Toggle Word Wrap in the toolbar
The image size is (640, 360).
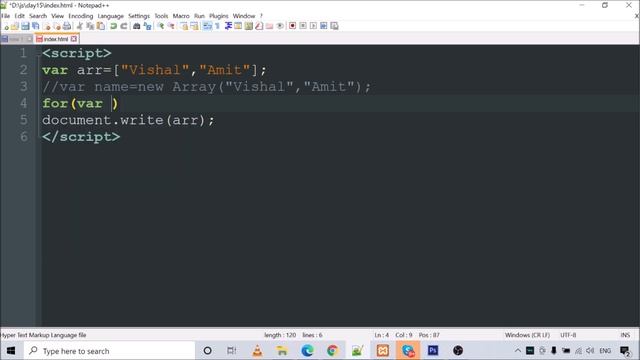[x=207, y=26]
